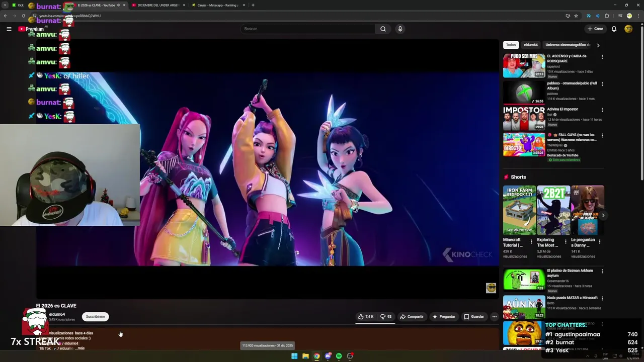Close the El 2026 es CLAVE tab
Screen dimensions: 644x362
coord(124,5)
